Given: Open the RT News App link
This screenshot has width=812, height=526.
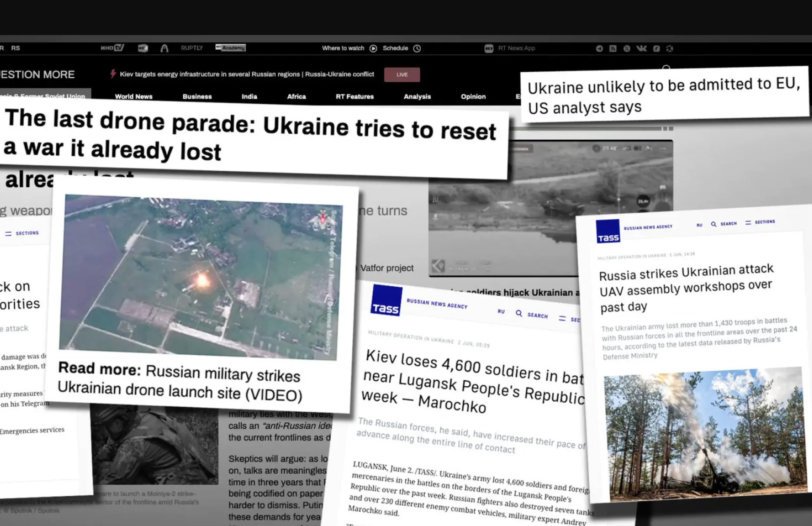Looking at the screenshot, I should point(516,48).
